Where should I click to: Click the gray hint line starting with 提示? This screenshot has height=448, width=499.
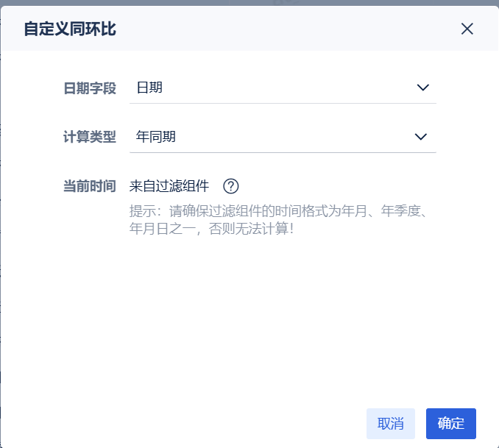coord(278,210)
